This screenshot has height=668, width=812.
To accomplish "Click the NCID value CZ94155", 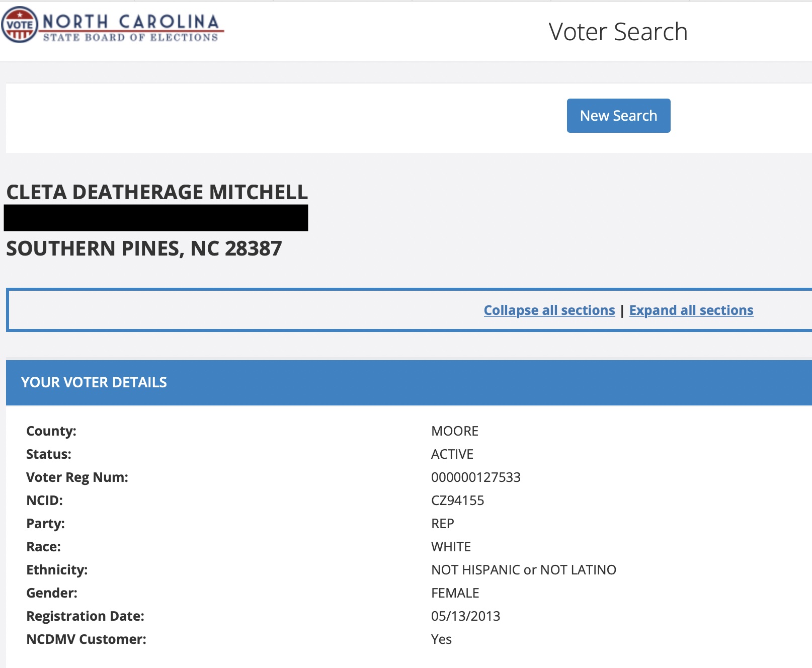I will point(457,500).
